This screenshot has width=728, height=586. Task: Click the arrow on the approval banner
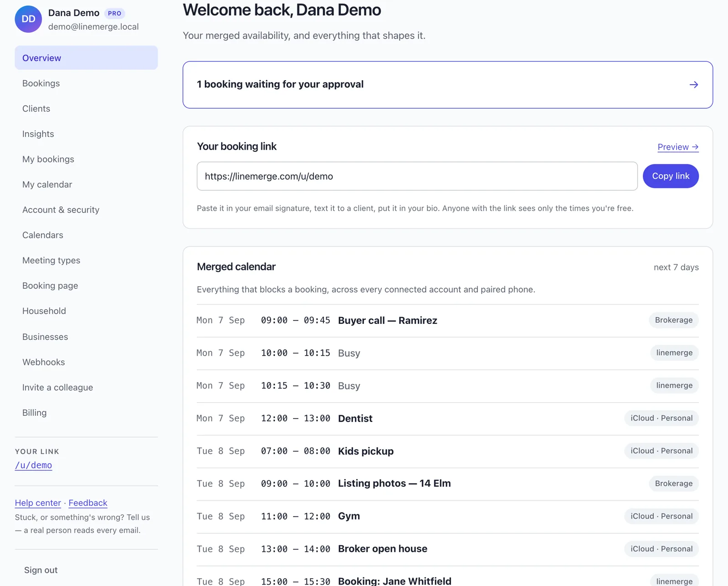coord(693,85)
